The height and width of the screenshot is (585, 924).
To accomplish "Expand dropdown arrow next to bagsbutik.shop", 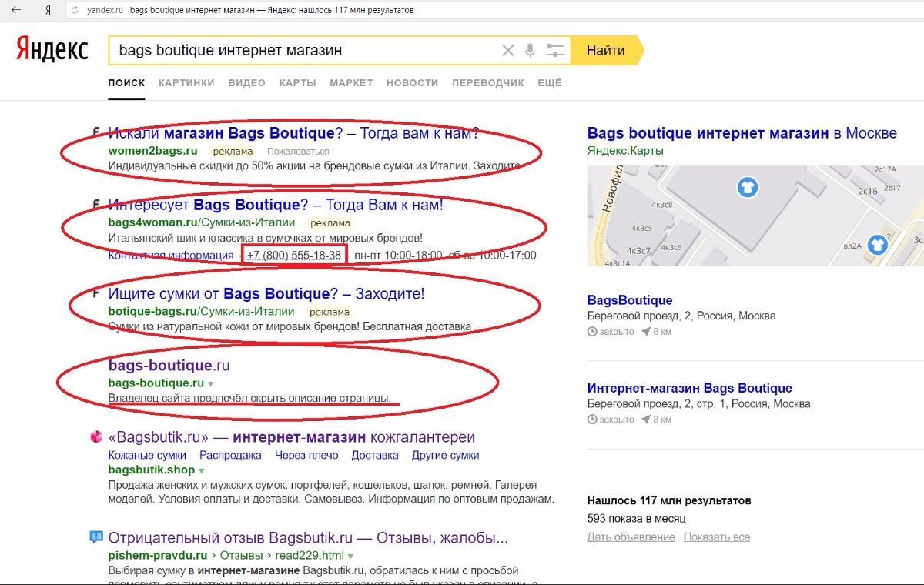I will tap(202, 470).
